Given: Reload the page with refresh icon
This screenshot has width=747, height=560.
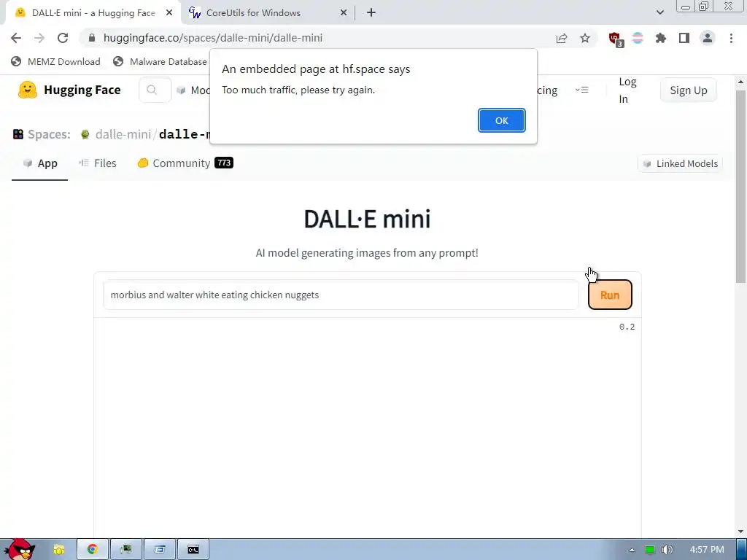Looking at the screenshot, I should coord(63,38).
